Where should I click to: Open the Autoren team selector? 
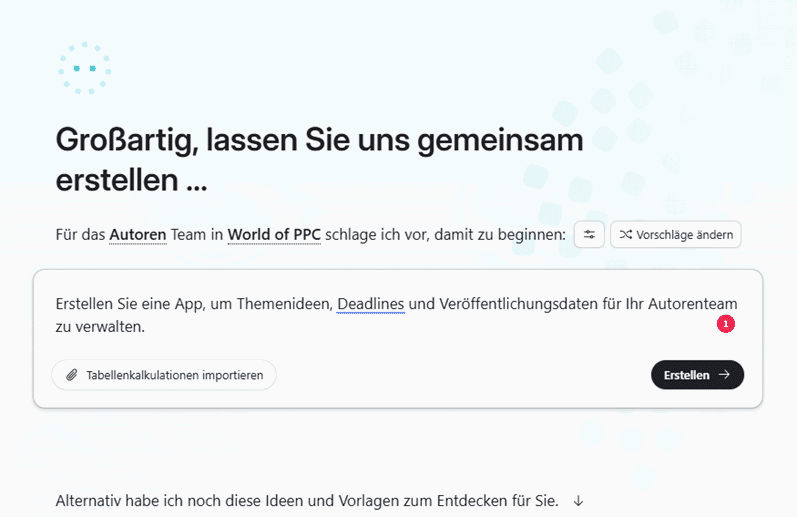click(x=138, y=235)
